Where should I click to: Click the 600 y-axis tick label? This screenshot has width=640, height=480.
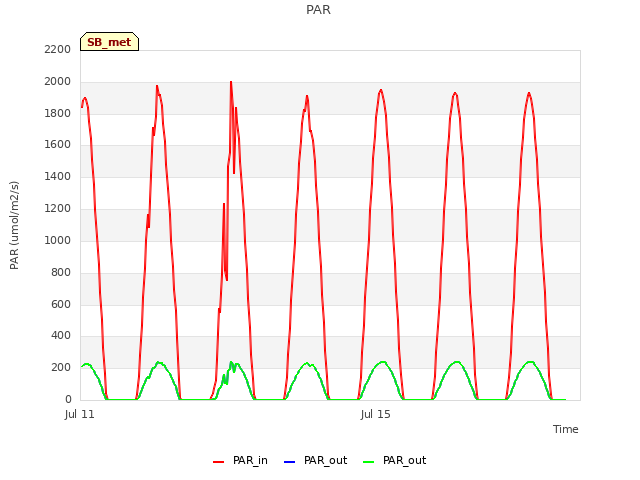61,304
